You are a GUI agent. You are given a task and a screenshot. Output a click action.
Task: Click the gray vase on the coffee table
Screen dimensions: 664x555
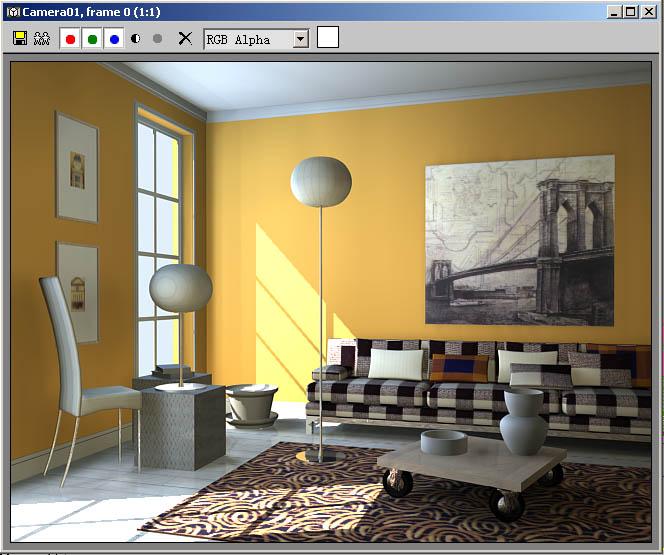[523, 422]
